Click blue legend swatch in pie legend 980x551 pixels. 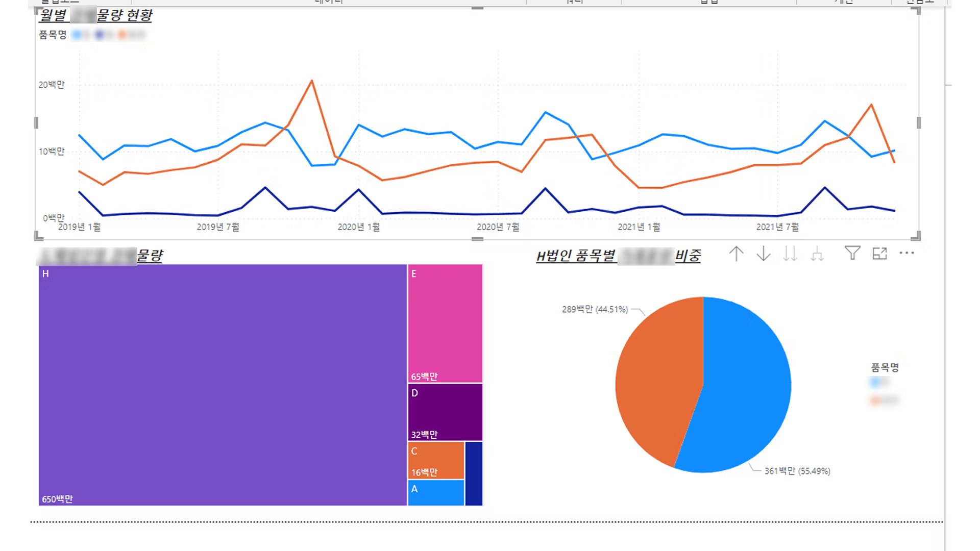click(875, 382)
